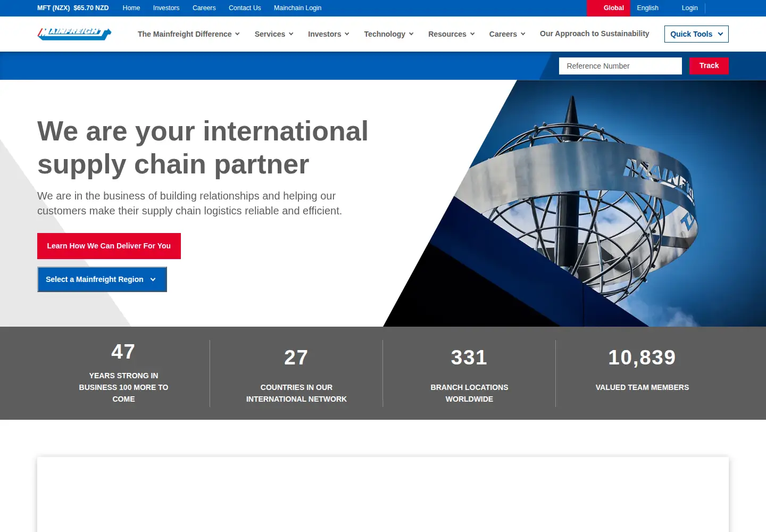Expand the Resources menu
Viewport: 766px width, 532px height.
[452, 34]
